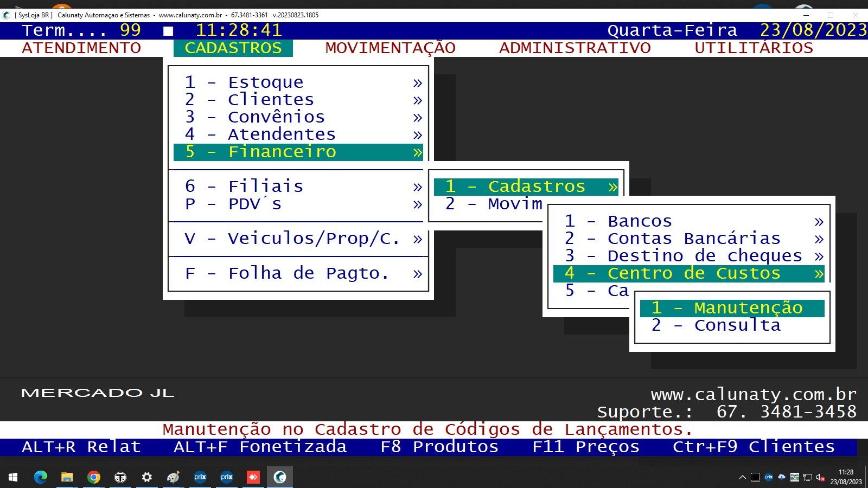Expand the Contas Bancárias submenu arrow

point(819,239)
